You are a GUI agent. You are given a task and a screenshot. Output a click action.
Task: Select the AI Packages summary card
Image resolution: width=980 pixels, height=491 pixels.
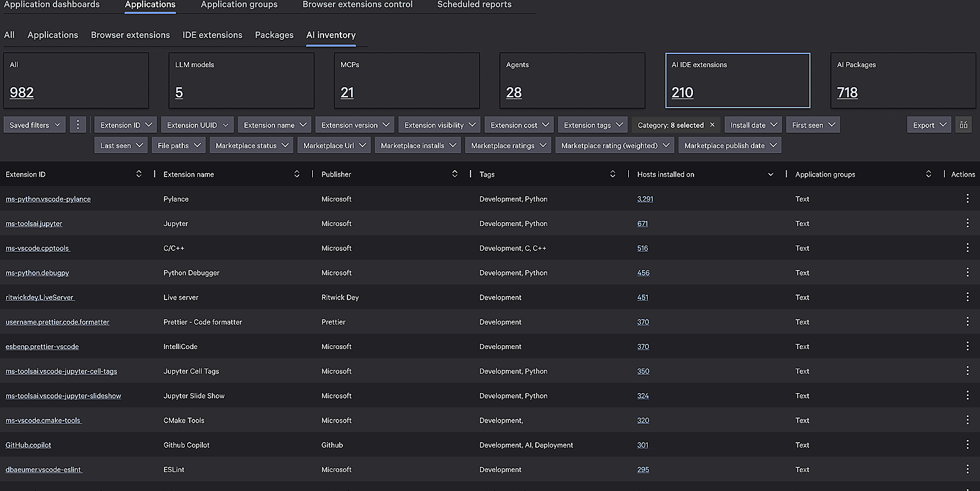tap(903, 80)
